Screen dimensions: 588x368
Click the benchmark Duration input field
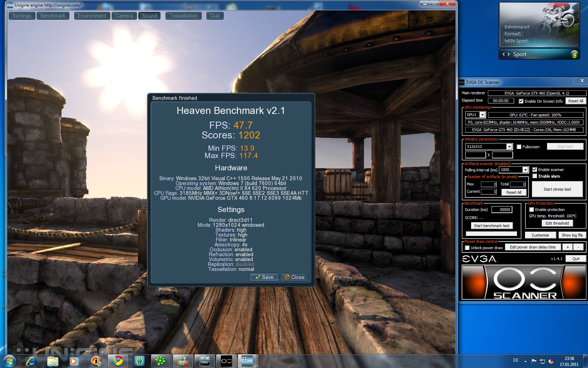pyautogui.click(x=502, y=210)
